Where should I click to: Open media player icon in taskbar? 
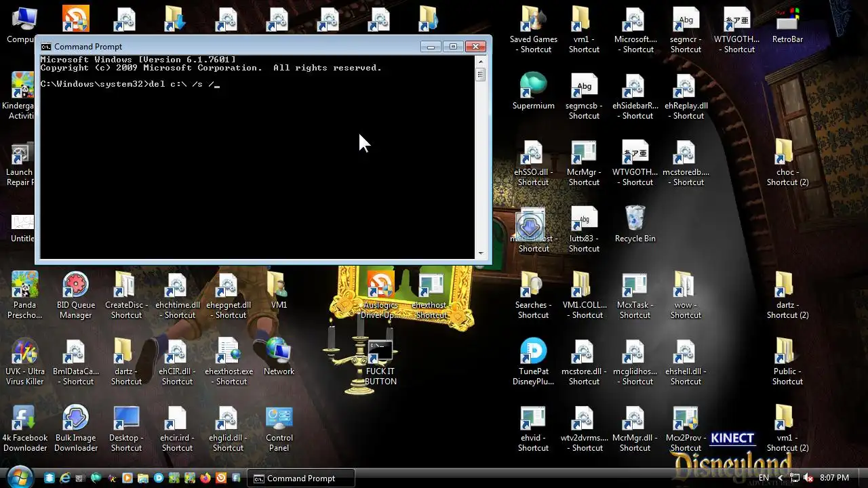point(127,478)
